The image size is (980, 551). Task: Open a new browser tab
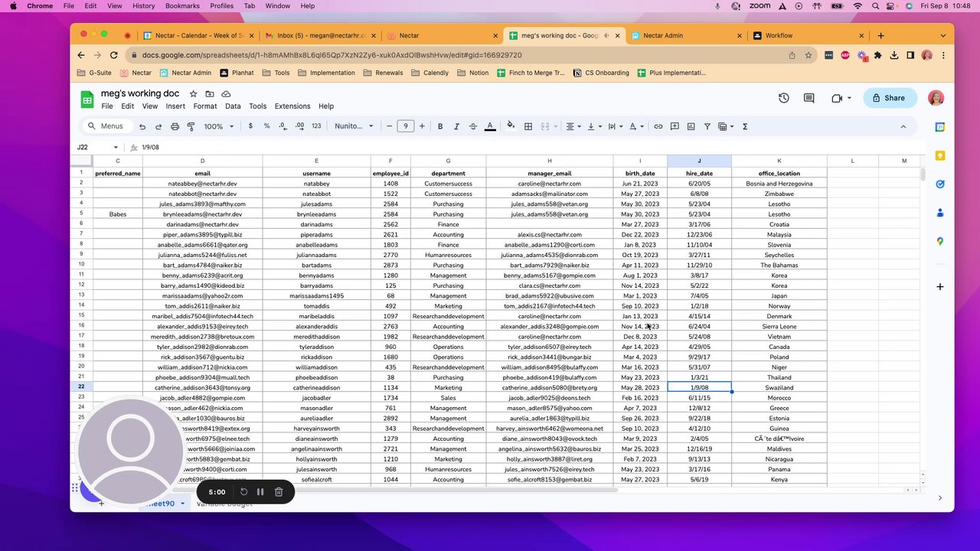pos(880,35)
